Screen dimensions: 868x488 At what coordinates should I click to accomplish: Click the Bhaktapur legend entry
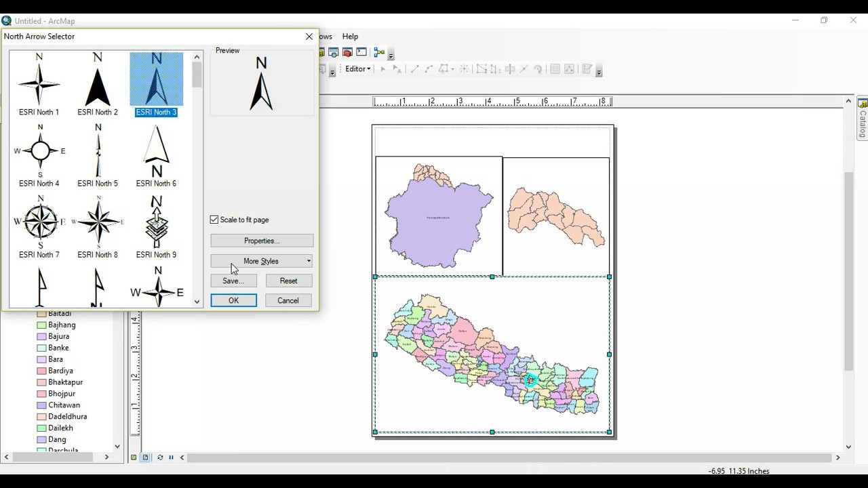pos(66,382)
